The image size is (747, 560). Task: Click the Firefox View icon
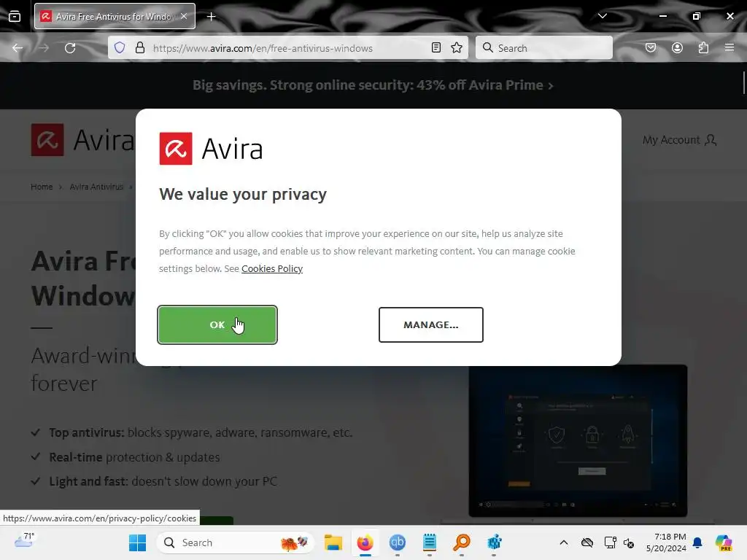15,17
